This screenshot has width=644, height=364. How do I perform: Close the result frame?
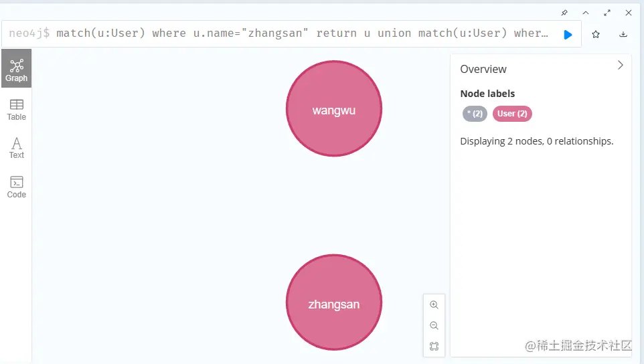629,13
